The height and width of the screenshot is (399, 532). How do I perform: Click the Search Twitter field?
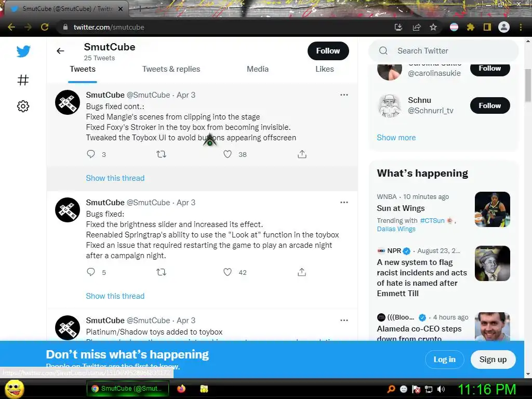pyautogui.click(x=444, y=51)
